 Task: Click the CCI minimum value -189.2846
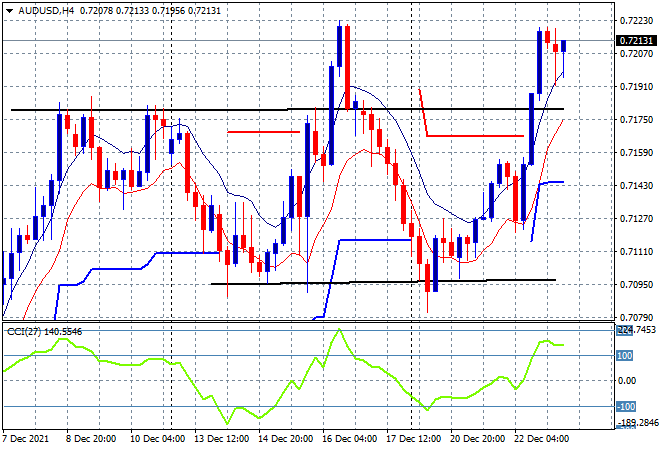[638, 423]
